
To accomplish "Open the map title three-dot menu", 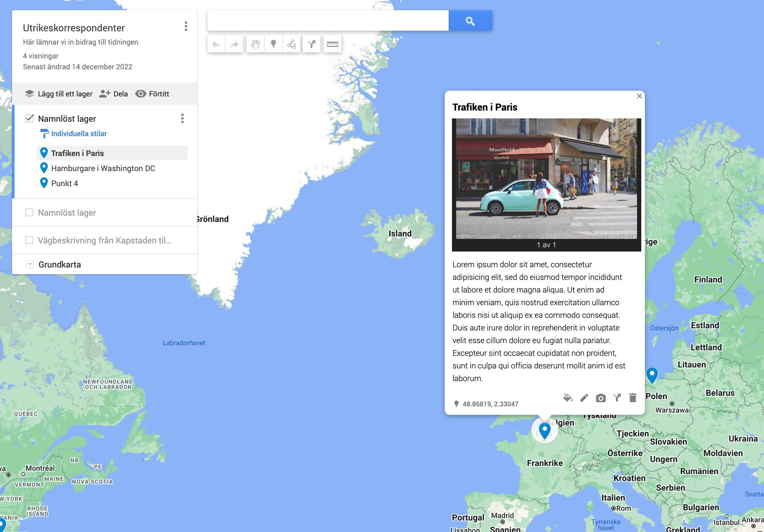I will coord(186,26).
